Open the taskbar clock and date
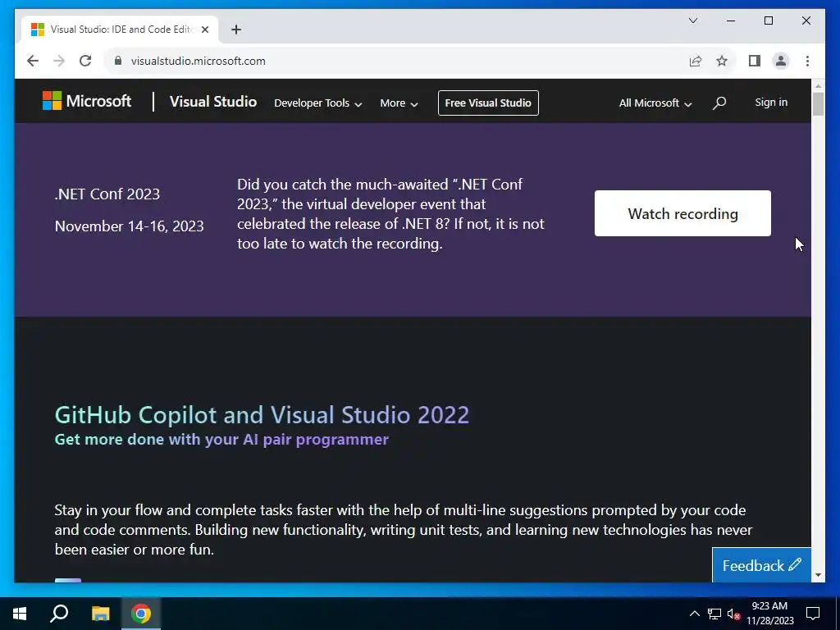Viewport: 840px width, 630px height. (x=769, y=614)
